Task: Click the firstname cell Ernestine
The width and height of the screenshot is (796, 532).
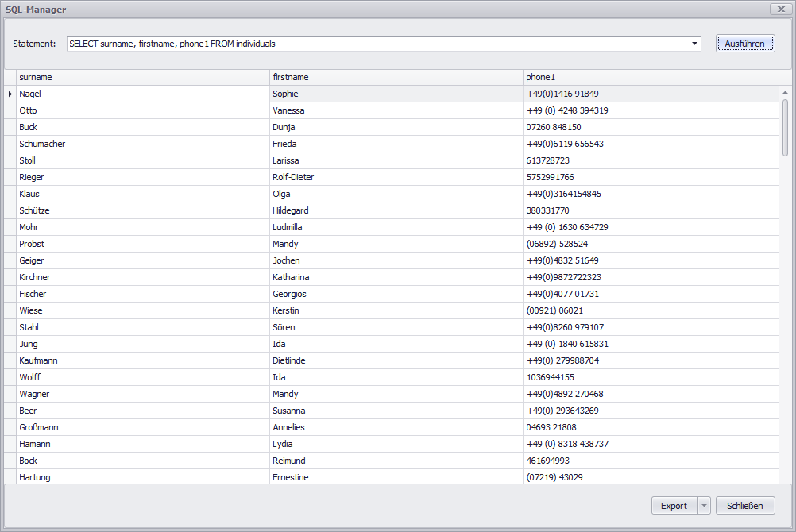Action: point(291,477)
